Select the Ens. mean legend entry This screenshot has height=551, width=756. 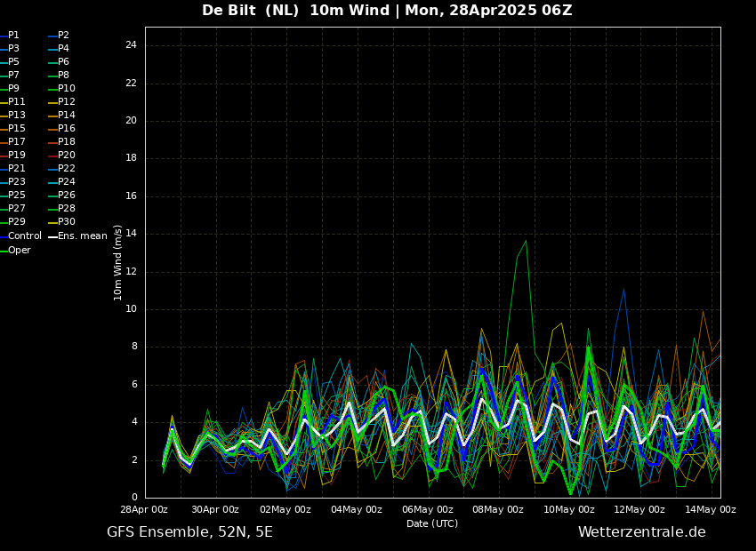click(x=82, y=236)
